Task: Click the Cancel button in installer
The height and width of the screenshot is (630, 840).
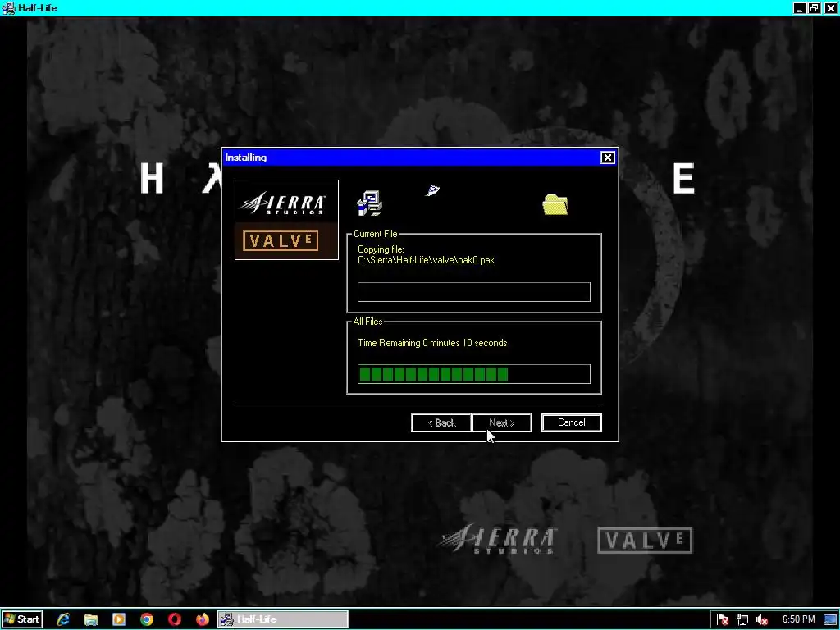Action: tap(571, 422)
